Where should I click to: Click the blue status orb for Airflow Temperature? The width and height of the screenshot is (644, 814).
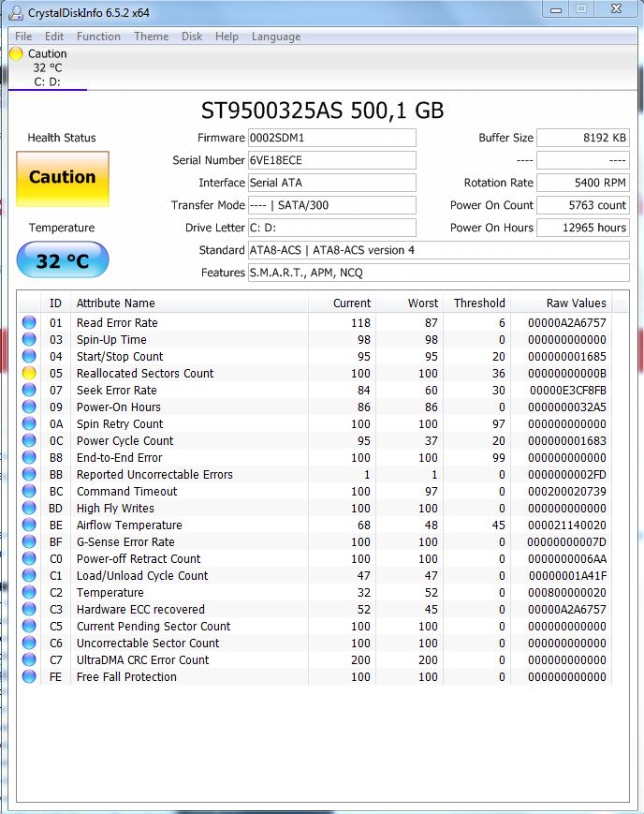[x=29, y=525]
